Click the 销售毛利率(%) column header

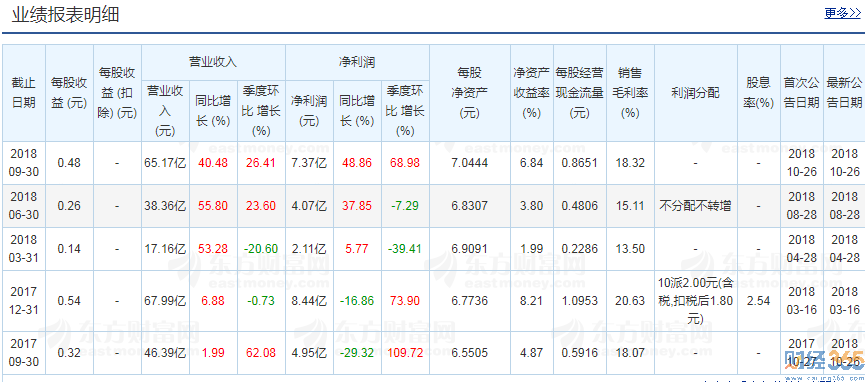pos(630,93)
